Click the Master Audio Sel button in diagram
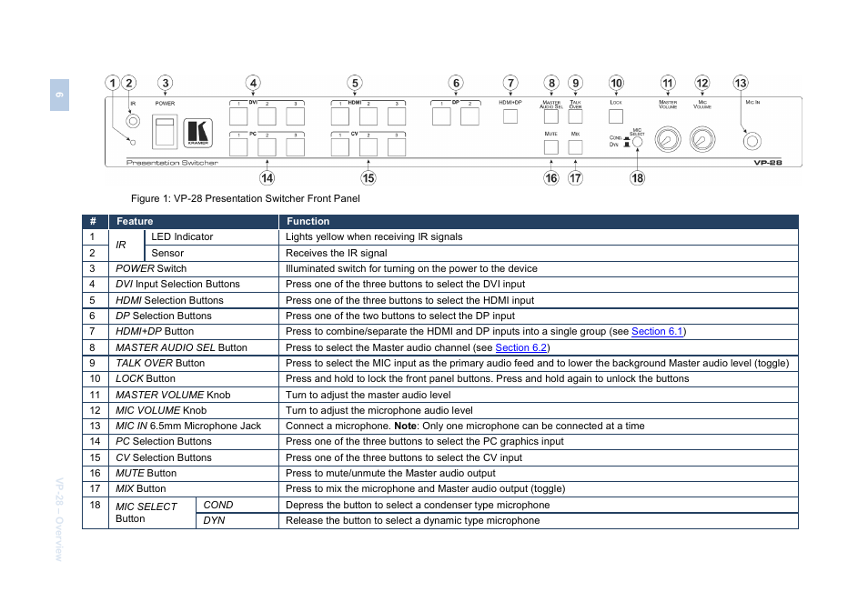The width and height of the screenshot is (868, 612). (x=550, y=116)
